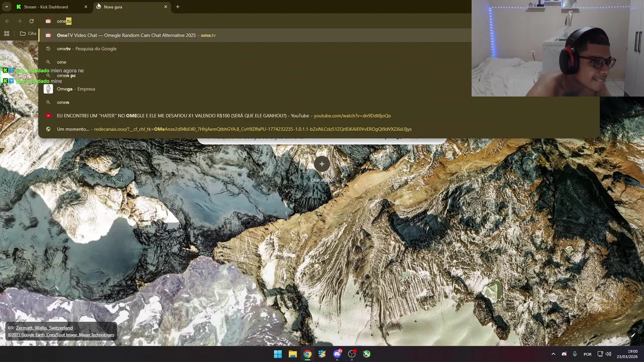Open the Cifra bookmarks folder

(28, 33)
